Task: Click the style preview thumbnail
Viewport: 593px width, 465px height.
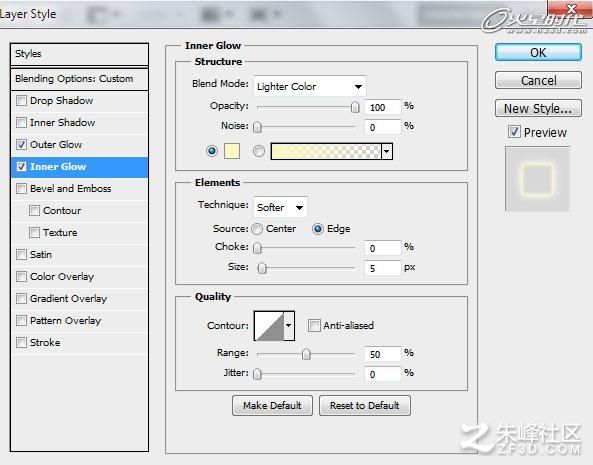Action: click(537, 179)
